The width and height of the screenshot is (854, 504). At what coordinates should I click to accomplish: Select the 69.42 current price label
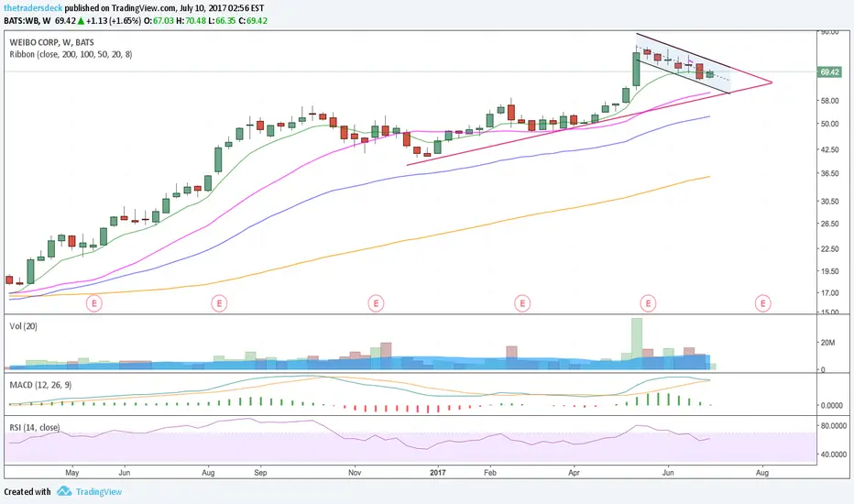pyautogui.click(x=829, y=71)
